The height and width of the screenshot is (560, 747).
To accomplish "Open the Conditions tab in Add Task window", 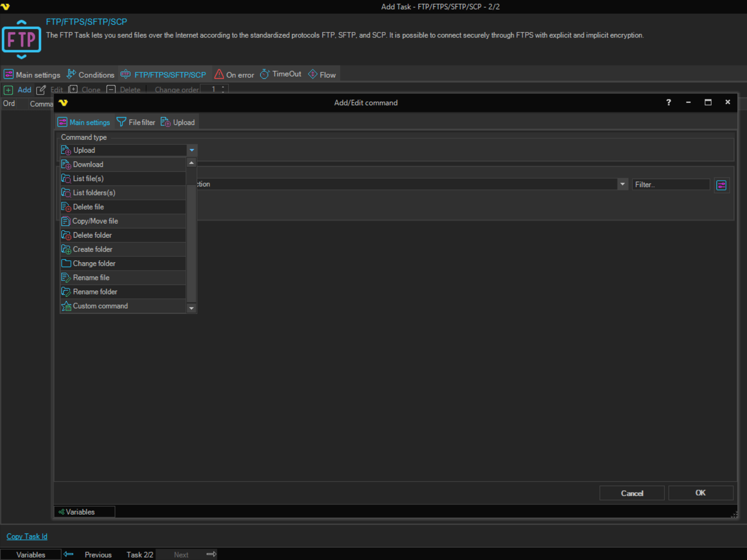I will [x=91, y=74].
